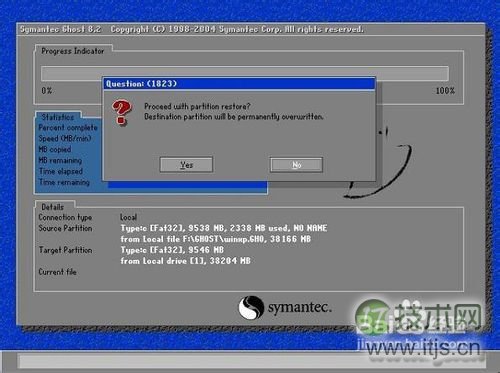Click the progress indicator bar
The image size is (500, 373).
click(245, 73)
